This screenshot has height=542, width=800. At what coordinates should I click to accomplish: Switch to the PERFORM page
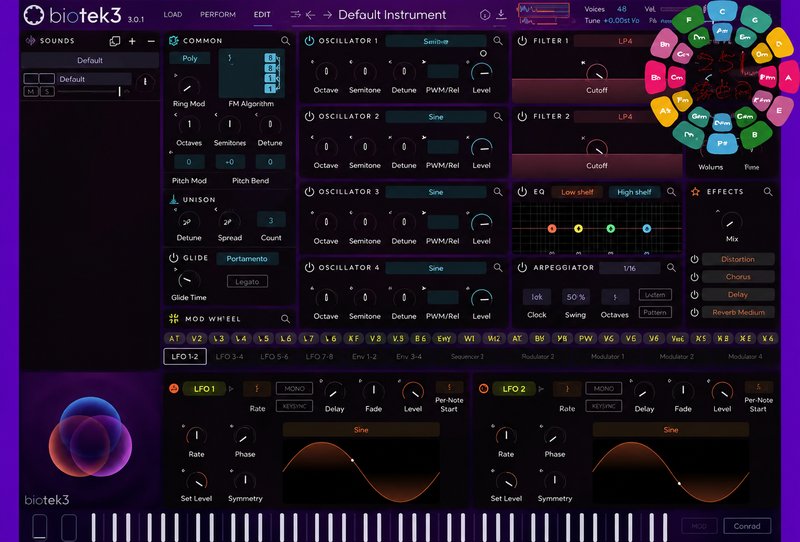(218, 15)
